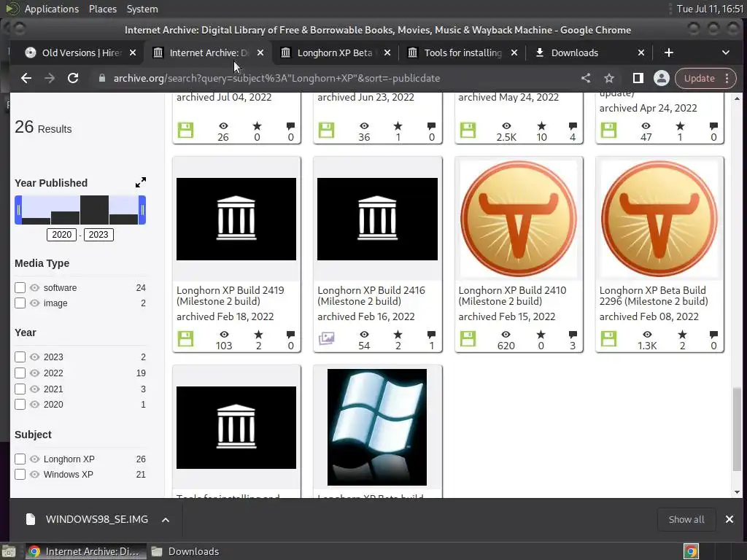Toggle eye icon next to software

(x=34, y=287)
